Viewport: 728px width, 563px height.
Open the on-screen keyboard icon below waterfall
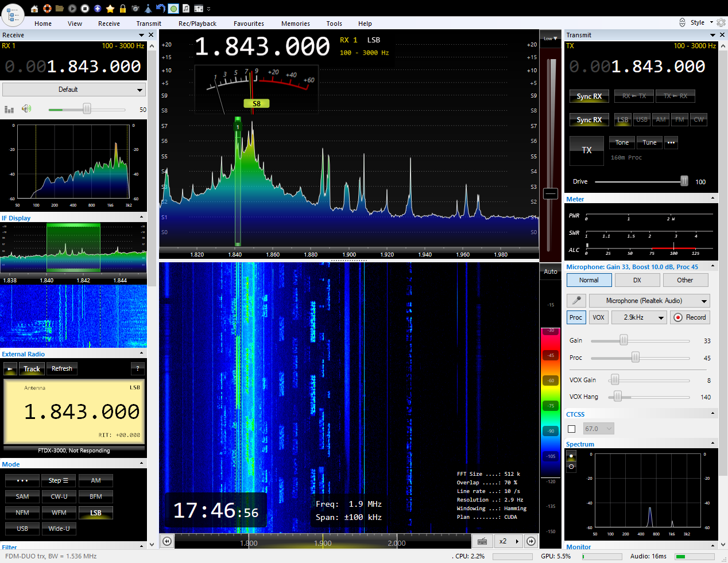(482, 541)
